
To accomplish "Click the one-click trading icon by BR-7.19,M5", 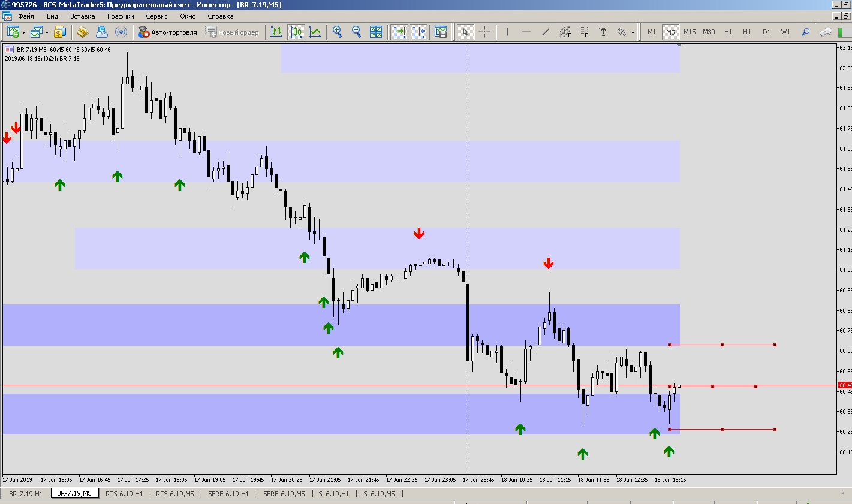I will 10,49.
